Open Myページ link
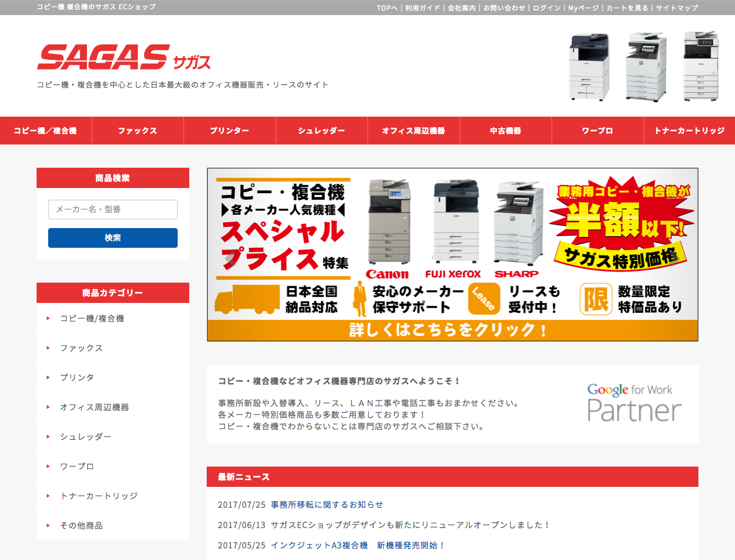 [583, 8]
